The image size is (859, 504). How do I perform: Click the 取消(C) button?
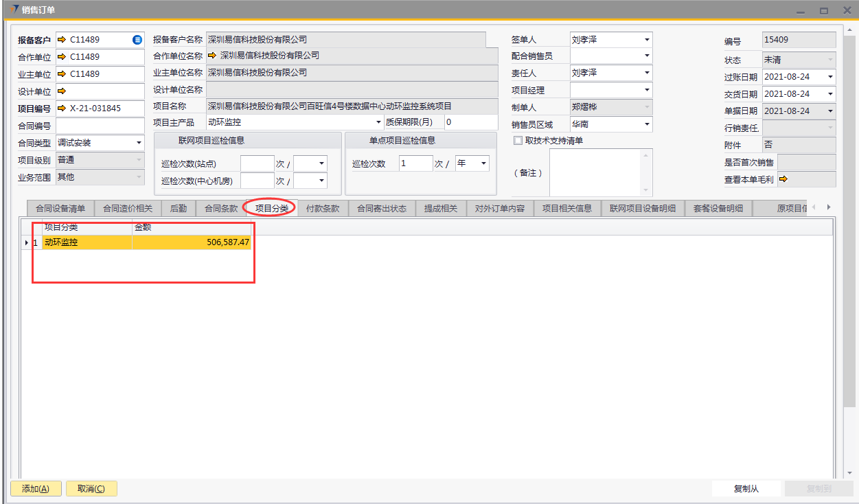tap(91, 489)
